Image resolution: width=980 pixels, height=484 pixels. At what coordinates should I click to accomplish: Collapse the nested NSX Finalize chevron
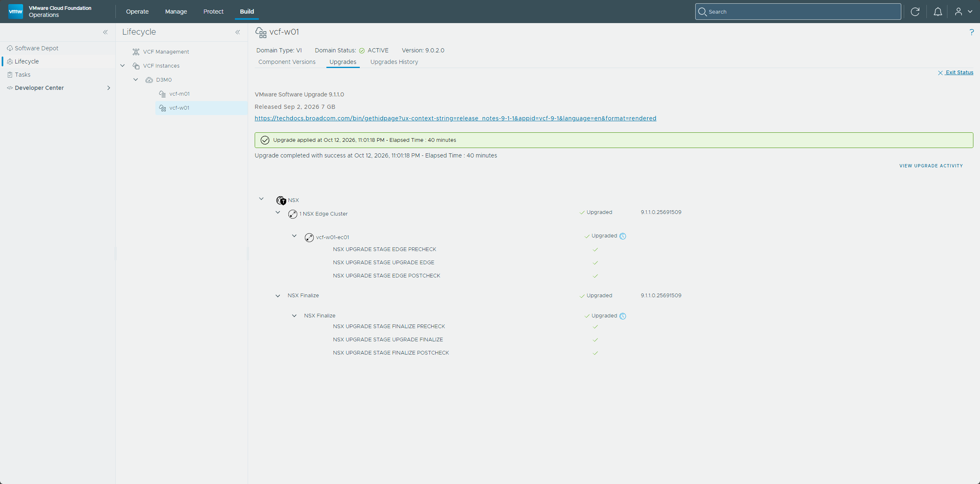[294, 316]
